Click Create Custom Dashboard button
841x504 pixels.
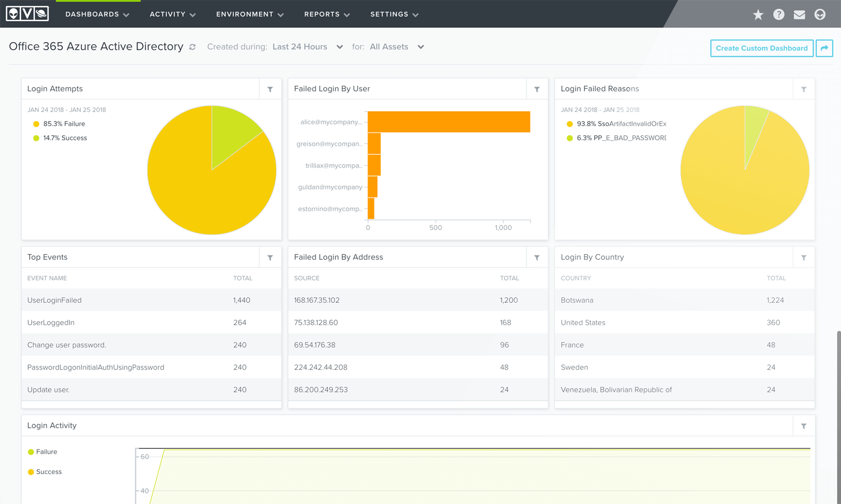761,48
